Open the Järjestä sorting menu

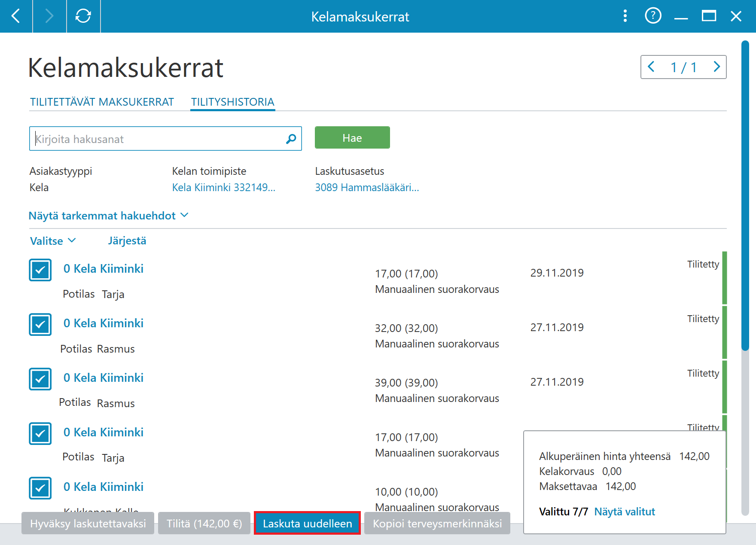pyautogui.click(x=127, y=241)
